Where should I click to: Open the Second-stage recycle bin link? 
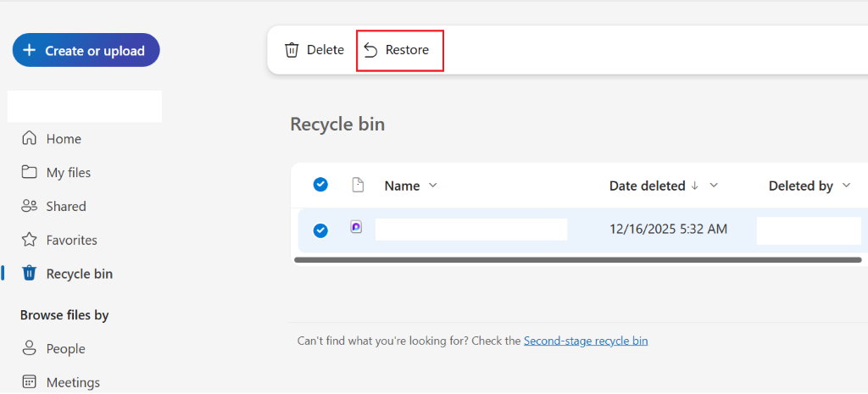(x=586, y=341)
